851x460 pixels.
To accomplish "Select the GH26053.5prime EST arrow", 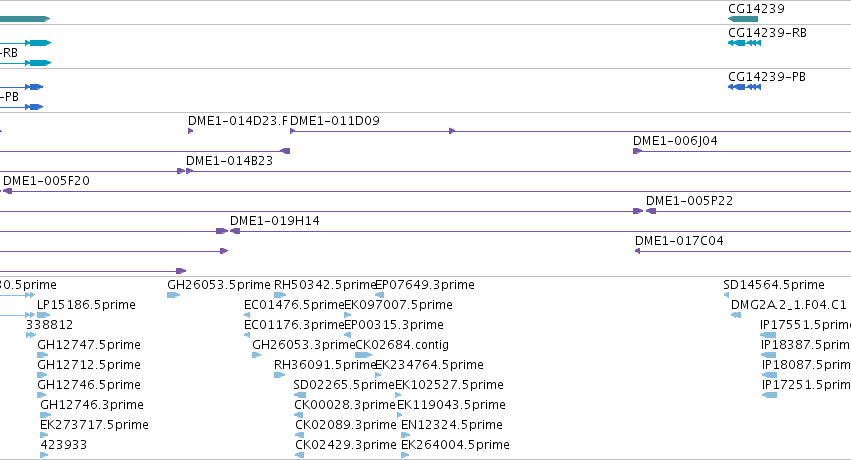I will pyautogui.click(x=173, y=295).
